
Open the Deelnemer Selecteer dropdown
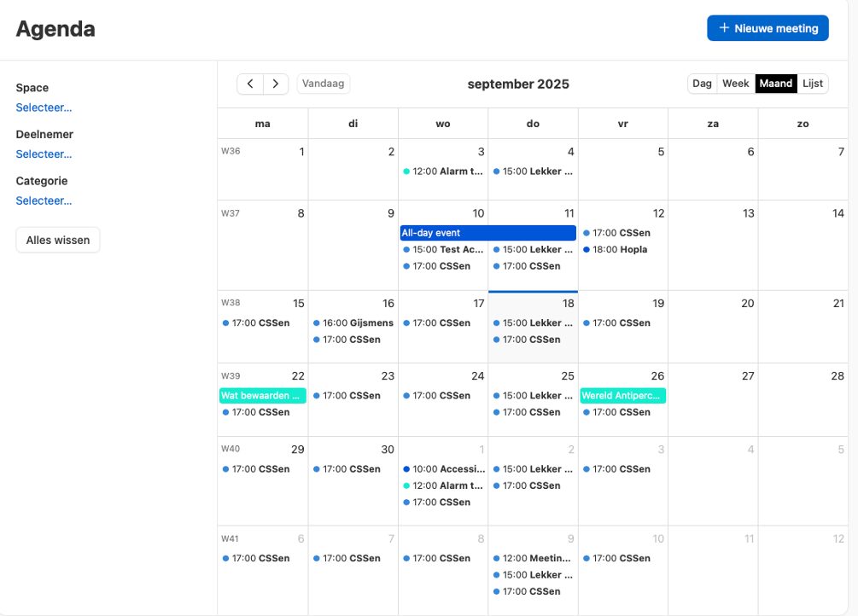click(x=44, y=154)
